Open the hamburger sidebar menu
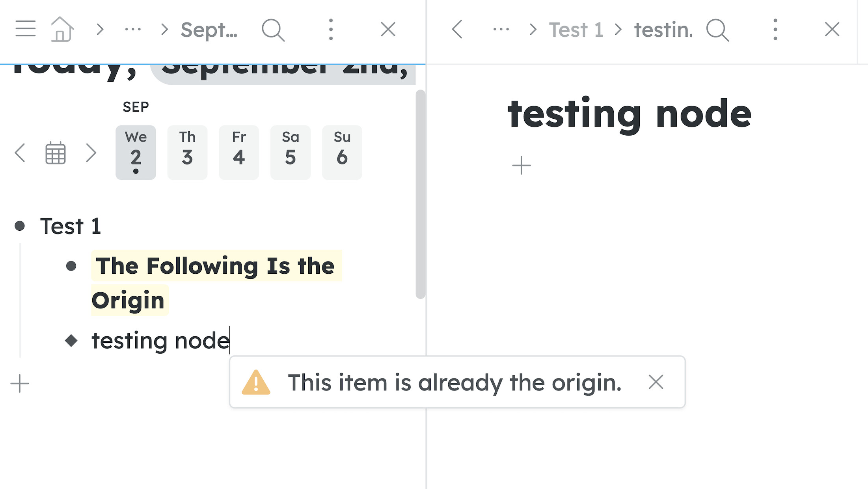The width and height of the screenshot is (868, 489). (x=26, y=29)
